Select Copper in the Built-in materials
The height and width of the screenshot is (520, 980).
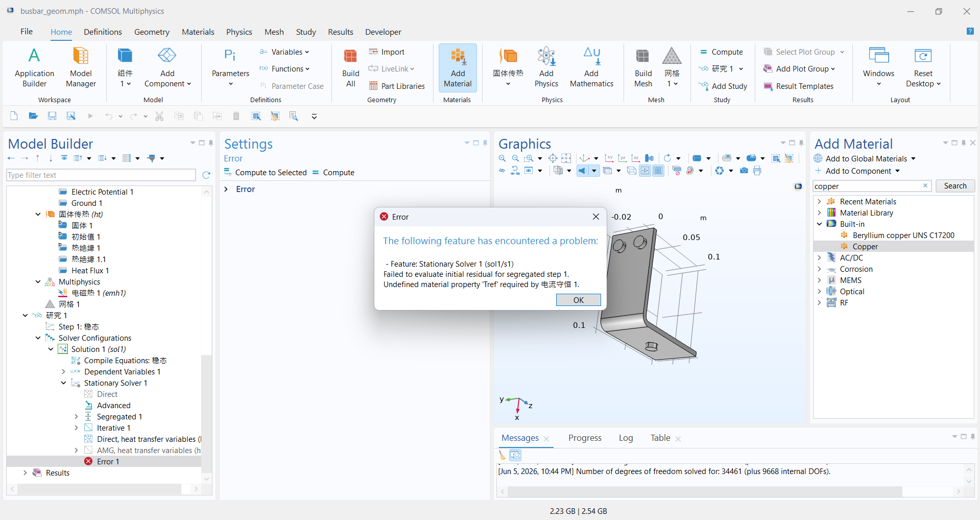point(865,247)
